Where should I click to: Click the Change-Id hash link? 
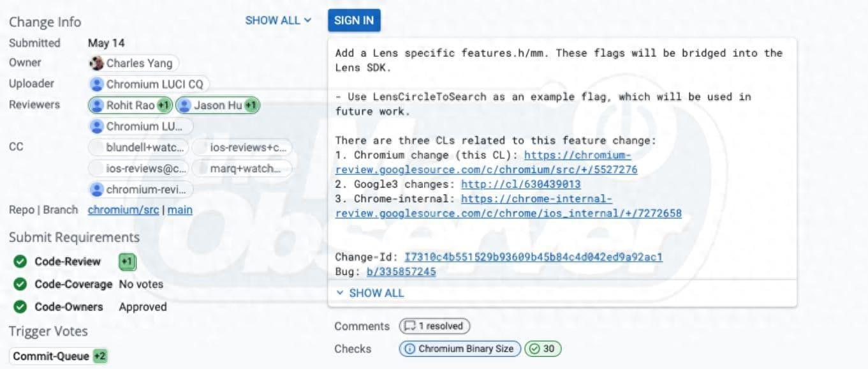point(533,257)
